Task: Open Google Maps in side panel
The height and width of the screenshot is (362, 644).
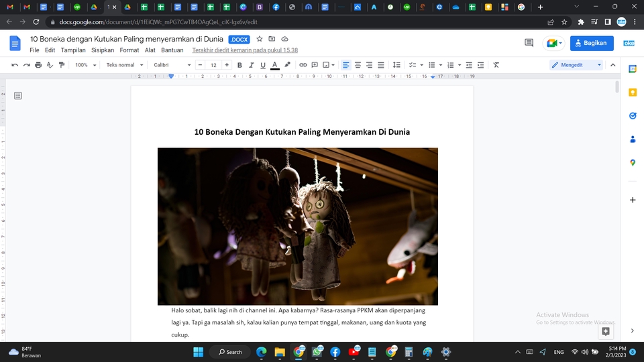Action: click(633, 163)
